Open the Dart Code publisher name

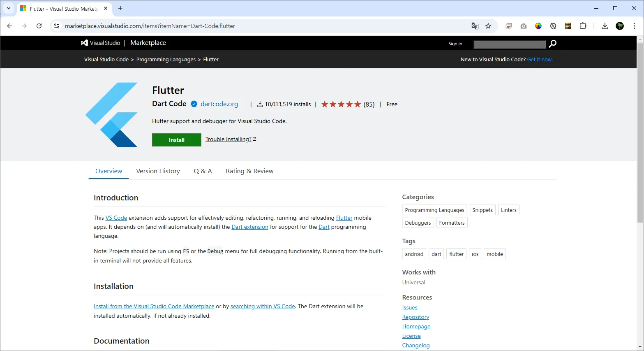tap(169, 104)
